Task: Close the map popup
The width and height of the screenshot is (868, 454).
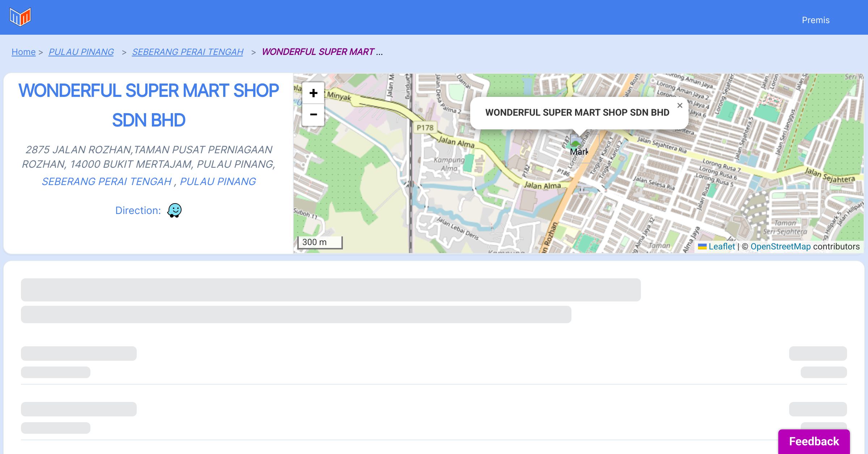Action: (x=680, y=106)
